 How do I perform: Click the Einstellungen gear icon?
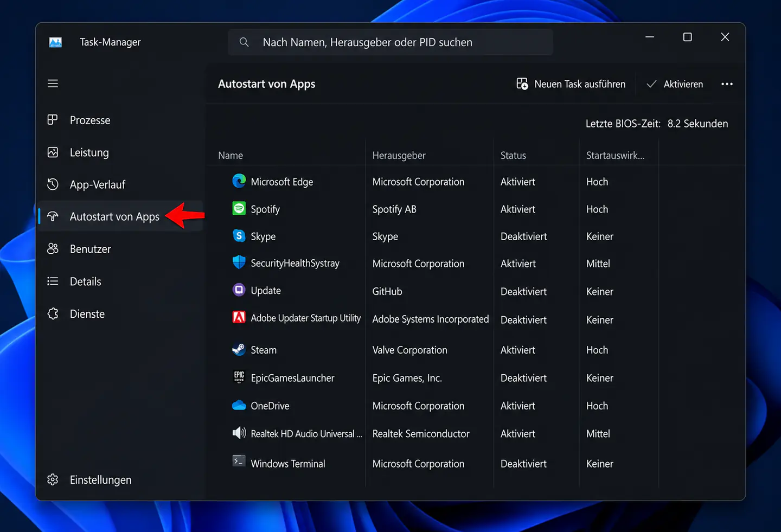coord(53,479)
